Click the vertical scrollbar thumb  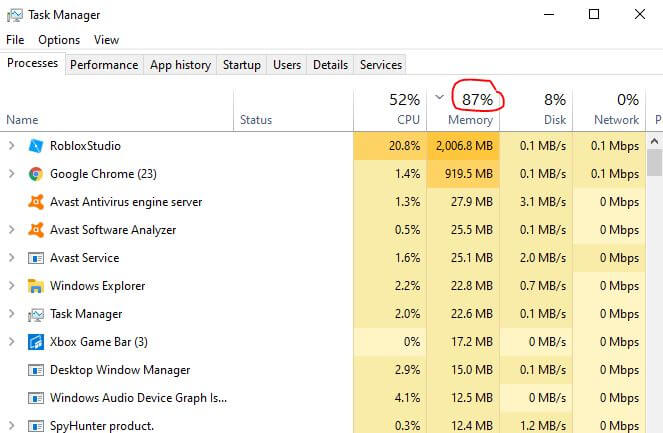(654, 163)
